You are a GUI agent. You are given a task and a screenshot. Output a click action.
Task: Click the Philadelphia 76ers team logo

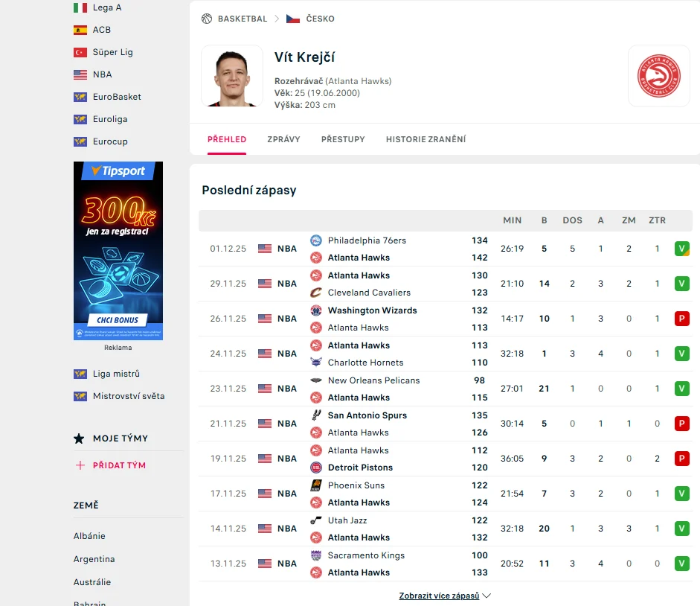coord(315,240)
